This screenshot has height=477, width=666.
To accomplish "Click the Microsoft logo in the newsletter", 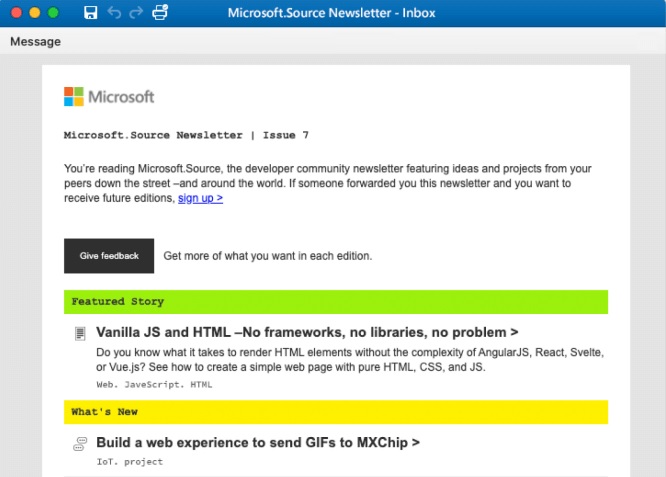I will pyautogui.click(x=109, y=97).
